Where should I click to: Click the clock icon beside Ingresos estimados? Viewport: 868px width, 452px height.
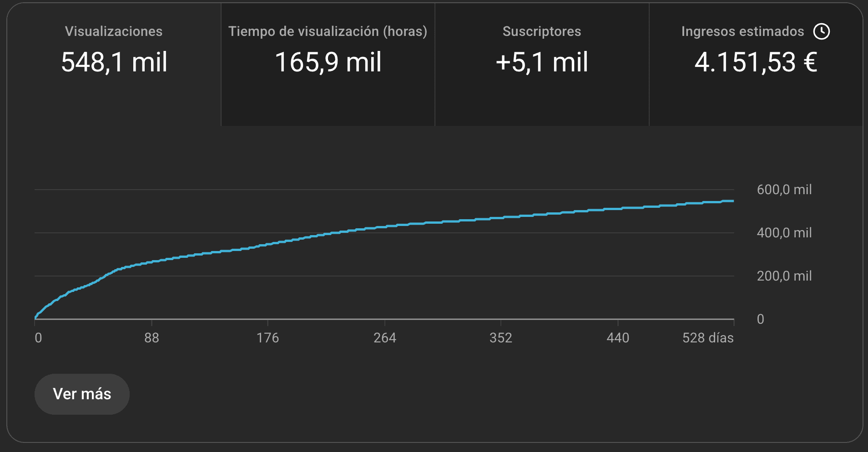coord(822,31)
